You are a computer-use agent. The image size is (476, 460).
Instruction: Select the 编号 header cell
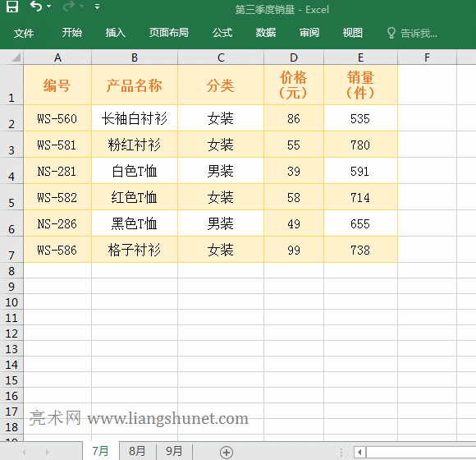pos(57,85)
